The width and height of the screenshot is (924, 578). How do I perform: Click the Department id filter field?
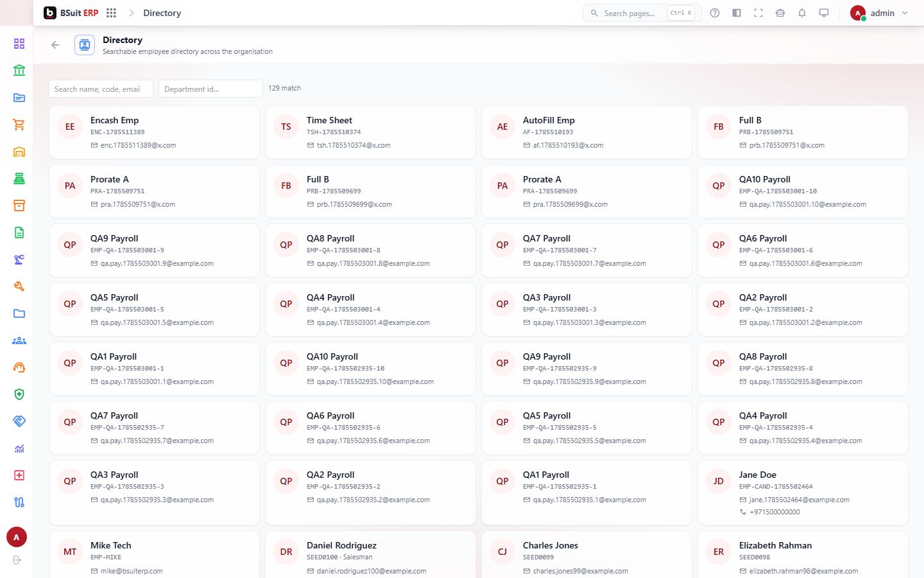click(210, 89)
